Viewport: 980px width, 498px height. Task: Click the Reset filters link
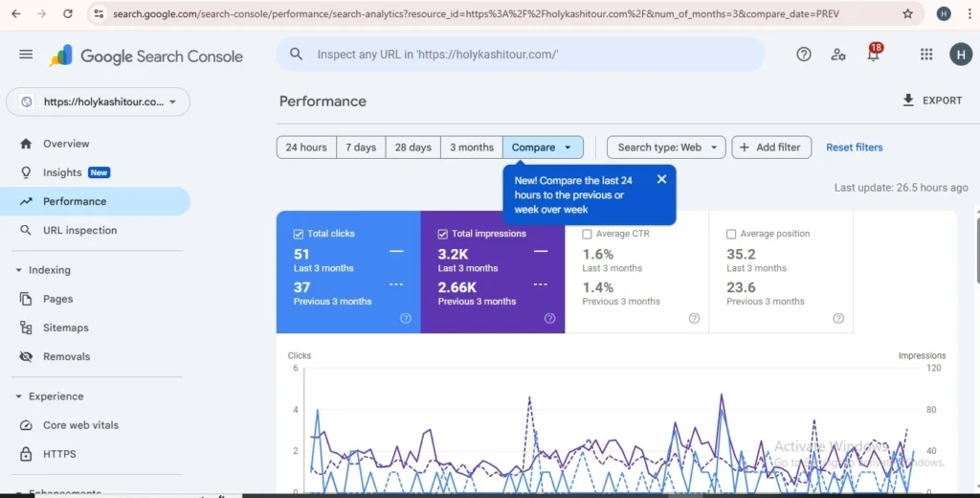pyautogui.click(x=855, y=147)
